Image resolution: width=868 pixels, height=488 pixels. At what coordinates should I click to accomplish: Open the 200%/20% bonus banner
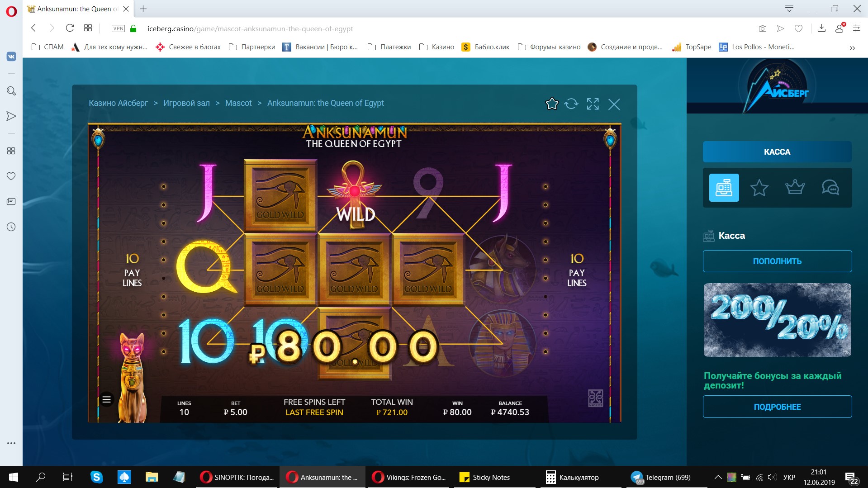pos(778,320)
